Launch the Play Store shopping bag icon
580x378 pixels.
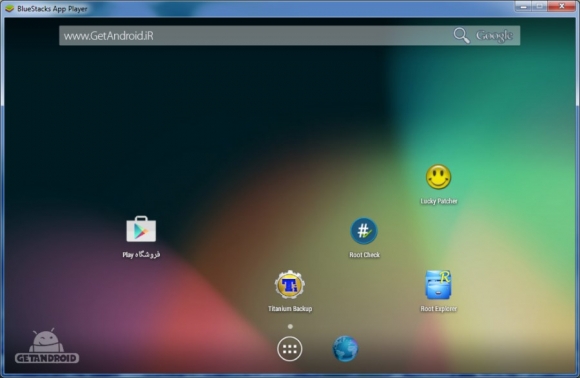(x=141, y=229)
